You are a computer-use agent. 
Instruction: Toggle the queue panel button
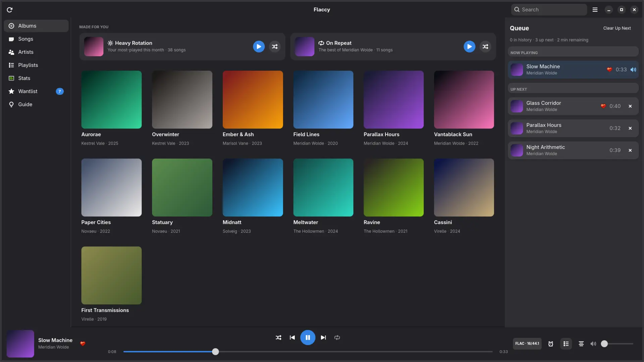pyautogui.click(x=566, y=344)
